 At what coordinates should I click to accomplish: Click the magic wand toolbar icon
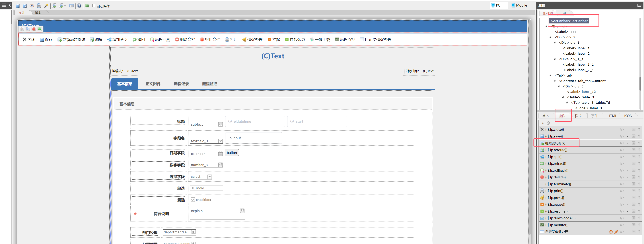point(46,5)
